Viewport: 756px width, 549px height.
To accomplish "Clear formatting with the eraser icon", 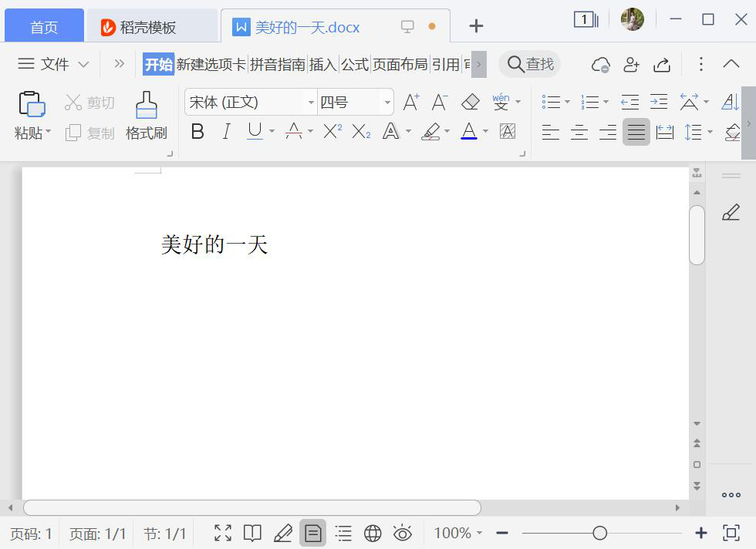I will [470, 103].
